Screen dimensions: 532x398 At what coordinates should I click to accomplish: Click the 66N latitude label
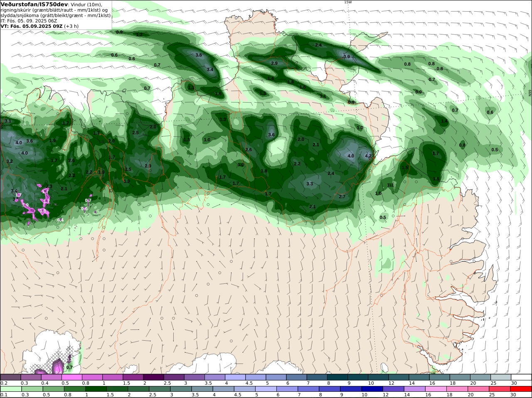click(530, 93)
